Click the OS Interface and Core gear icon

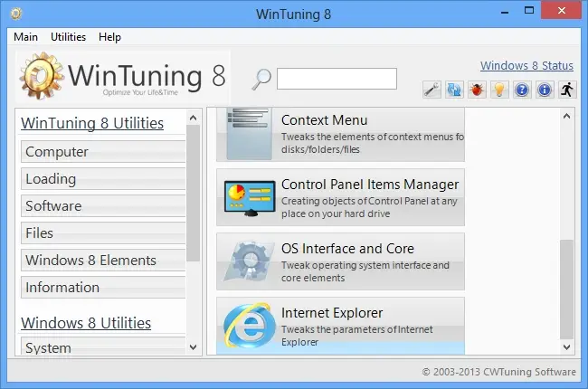coord(249,261)
